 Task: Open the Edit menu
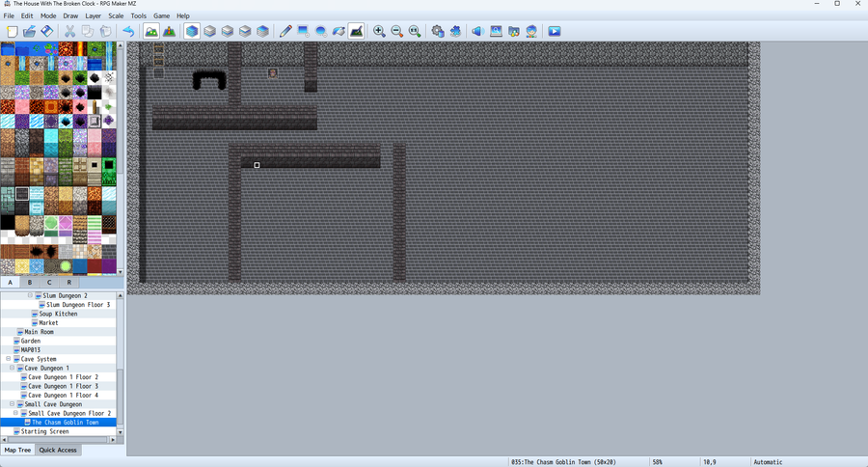point(27,16)
